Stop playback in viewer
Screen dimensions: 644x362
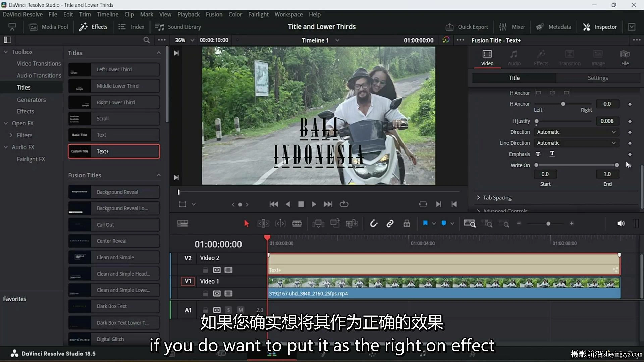pos(301,204)
